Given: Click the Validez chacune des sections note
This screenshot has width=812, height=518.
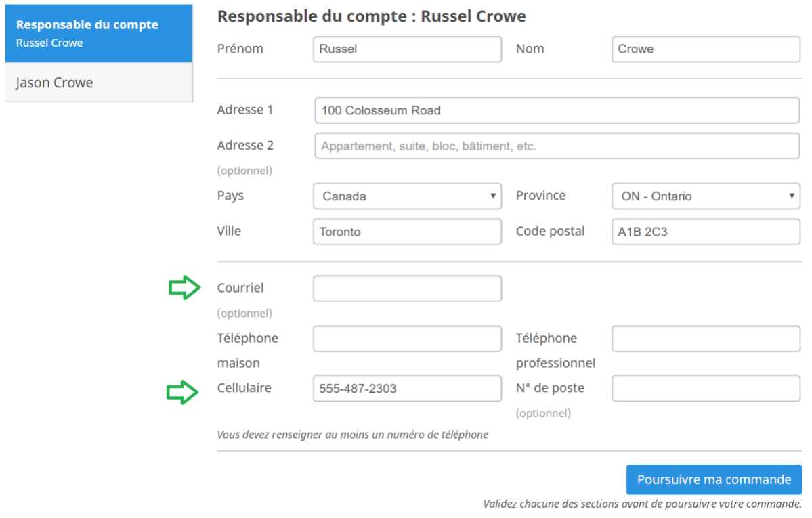Looking at the screenshot, I should tap(642, 504).
